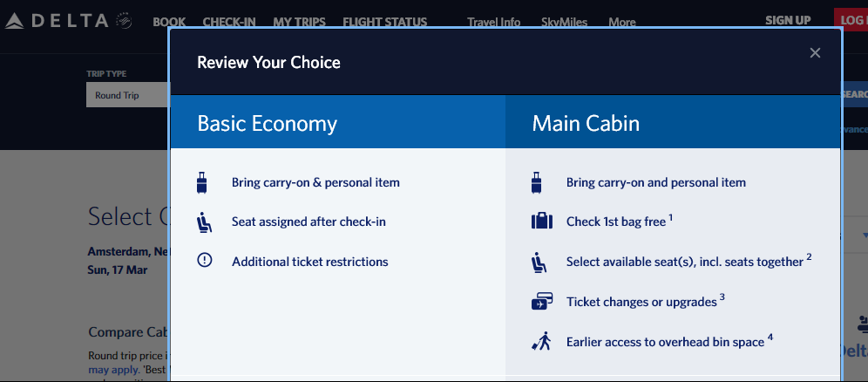This screenshot has height=382, width=868.
Task: Open FLIGHT STATUS in the navigation
Action: tap(384, 22)
